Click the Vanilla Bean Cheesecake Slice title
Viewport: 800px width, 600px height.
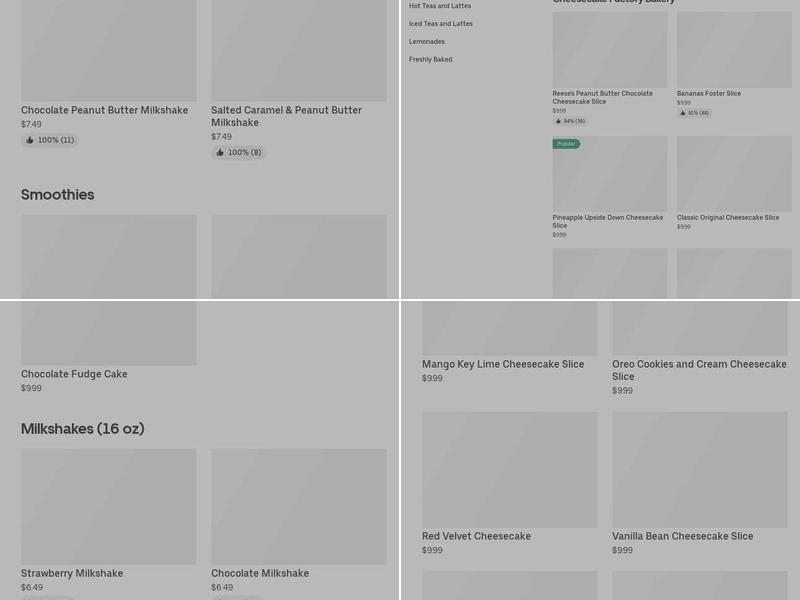tap(683, 536)
